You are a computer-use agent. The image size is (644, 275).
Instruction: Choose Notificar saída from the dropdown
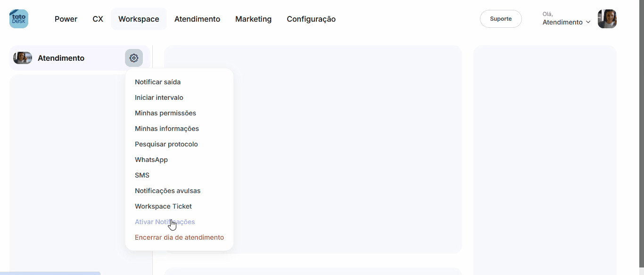coord(157,82)
